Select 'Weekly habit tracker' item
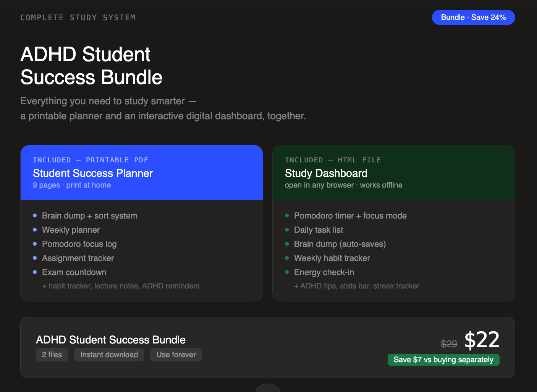The image size is (537, 392). (332, 258)
